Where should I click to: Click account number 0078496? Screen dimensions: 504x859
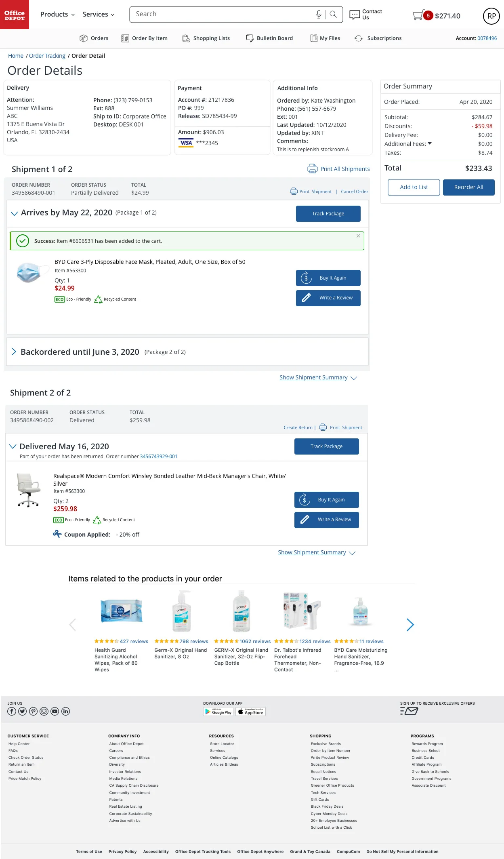[x=487, y=38]
